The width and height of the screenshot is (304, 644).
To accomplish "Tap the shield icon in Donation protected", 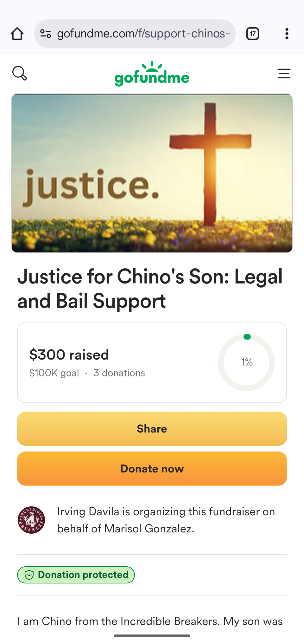I will [29, 575].
